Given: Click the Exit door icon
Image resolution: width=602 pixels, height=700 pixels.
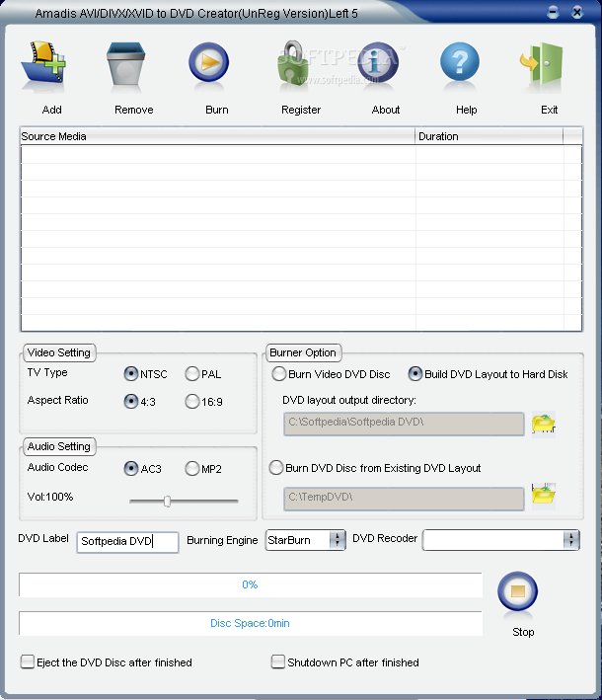Looking at the screenshot, I should pyautogui.click(x=542, y=63).
